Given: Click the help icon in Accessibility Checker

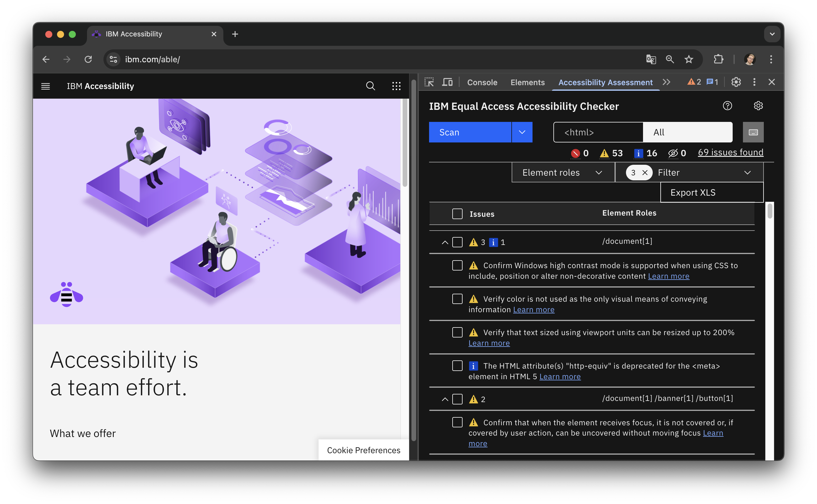Looking at the screenshot, I should pos(727,106).
